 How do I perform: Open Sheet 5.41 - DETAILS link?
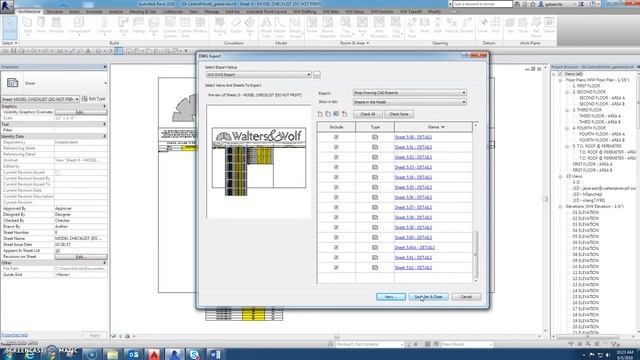tap(413, 258)
